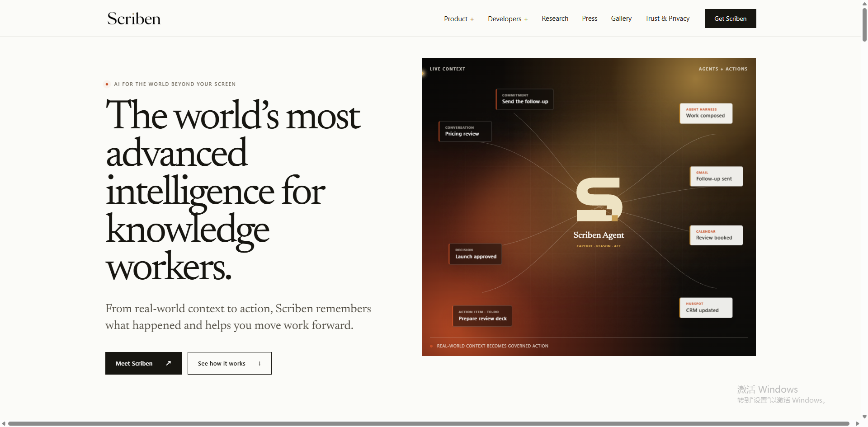The height and width of the screenshot is (427, 868).
Task: Click the Get Scriben button
Action: click(x=730, y=19)
